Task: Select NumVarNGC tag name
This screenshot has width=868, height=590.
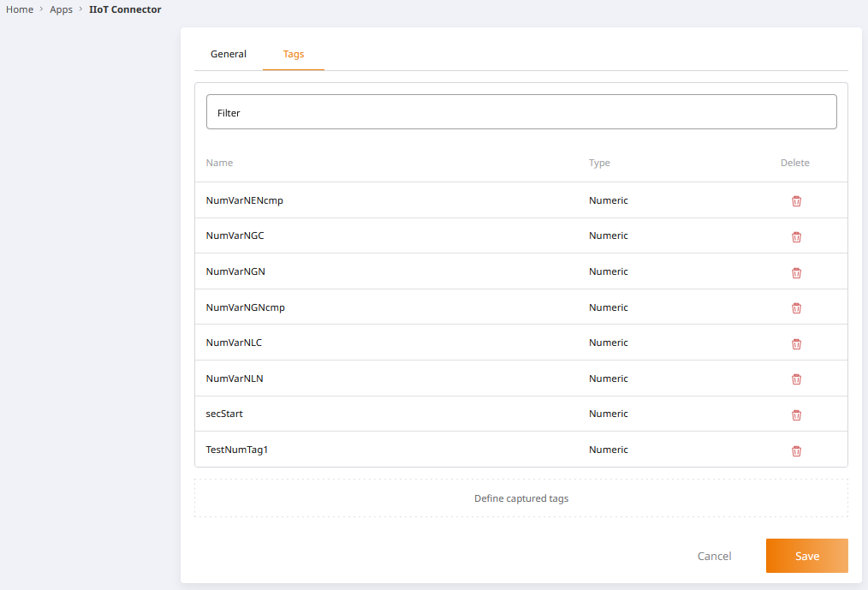Action: (x=235, y=235)
